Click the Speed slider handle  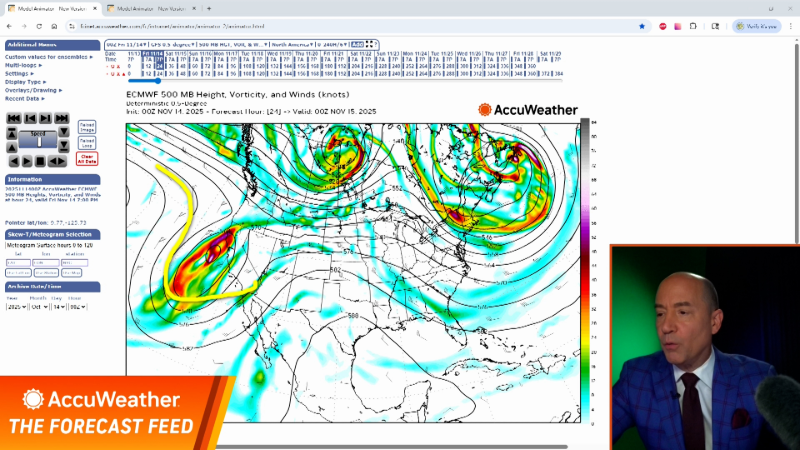40,141
